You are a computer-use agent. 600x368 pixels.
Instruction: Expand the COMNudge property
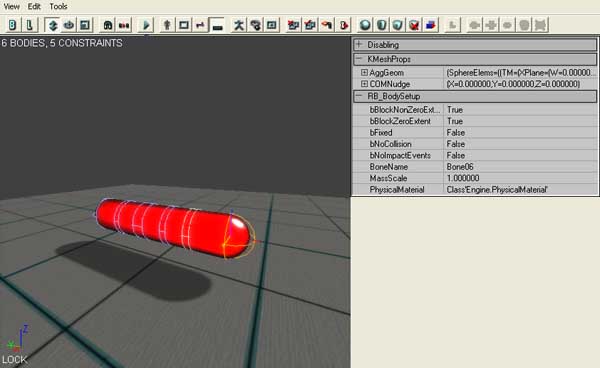pos(364,84)
